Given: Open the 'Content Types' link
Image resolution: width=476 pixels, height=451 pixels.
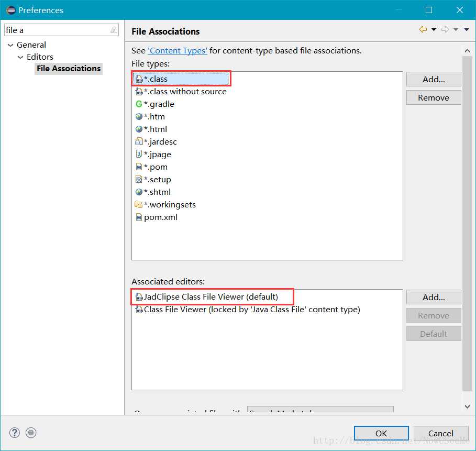Looking at the screenshot, I should [178, 51].
